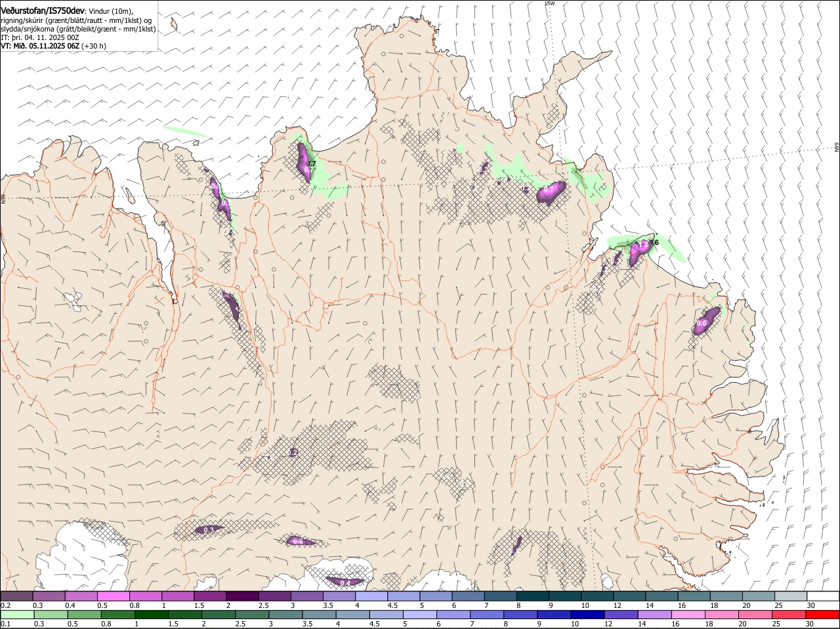The width and height of the screenshot is (840, 629).
Task: Click the 0.2 swatch in the purple legend row
Action: (x=16, y=596)
